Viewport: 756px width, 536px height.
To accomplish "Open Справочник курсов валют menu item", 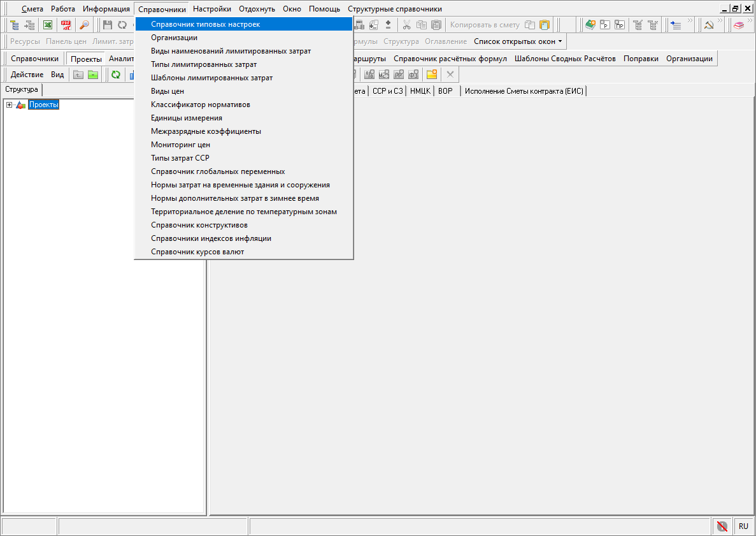I will pyautogui.click(x=197, y=252).
